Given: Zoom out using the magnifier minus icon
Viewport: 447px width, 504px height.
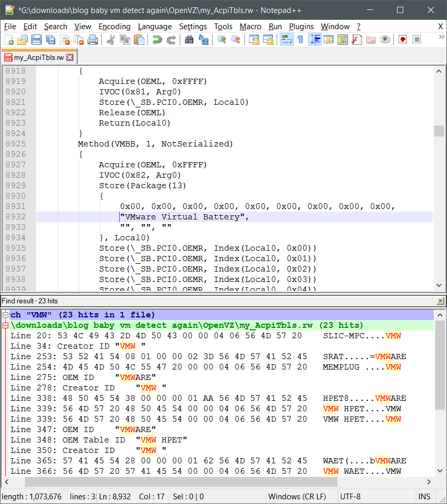Looking at the screenshot, I should click(x=235, y=40).
